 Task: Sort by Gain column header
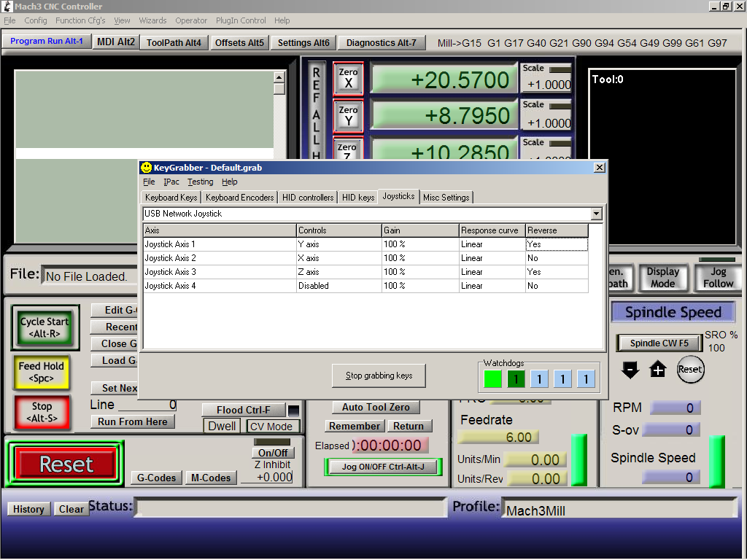click(x=420, y=230)
